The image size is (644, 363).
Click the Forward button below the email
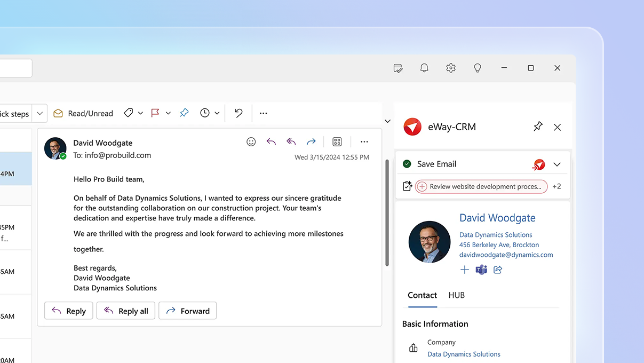187,311
